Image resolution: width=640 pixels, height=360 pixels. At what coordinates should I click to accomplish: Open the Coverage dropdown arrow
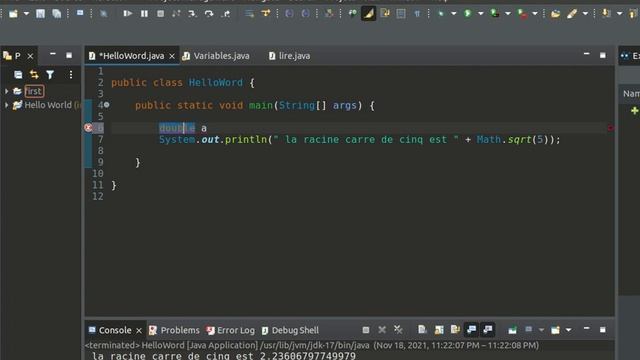click(508, 14)
